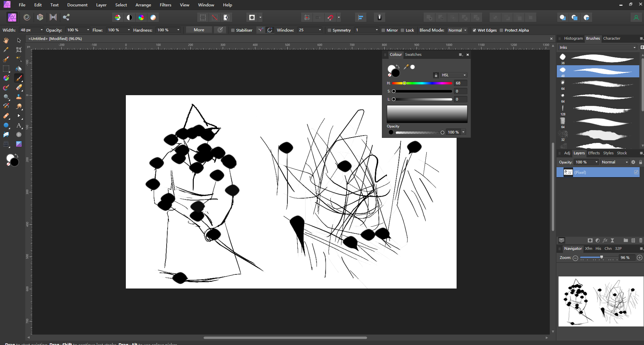Apply Auto Levels from toolbar
644x345 pixels.
118,17
